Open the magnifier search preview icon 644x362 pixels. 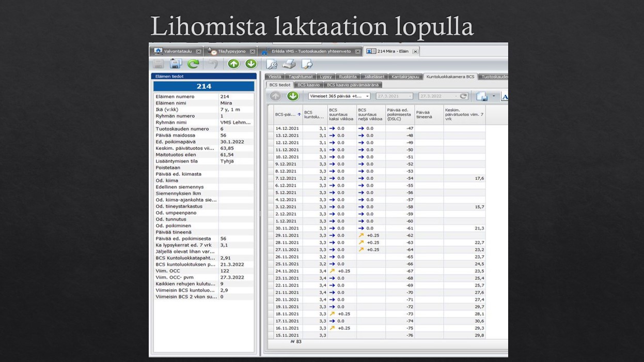tap(307, 64)
